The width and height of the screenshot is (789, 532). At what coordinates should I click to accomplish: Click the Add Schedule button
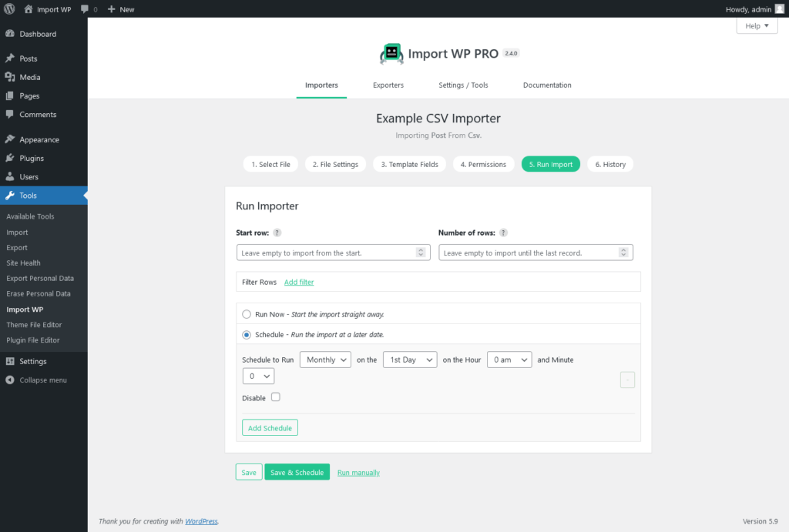(270, 427)
